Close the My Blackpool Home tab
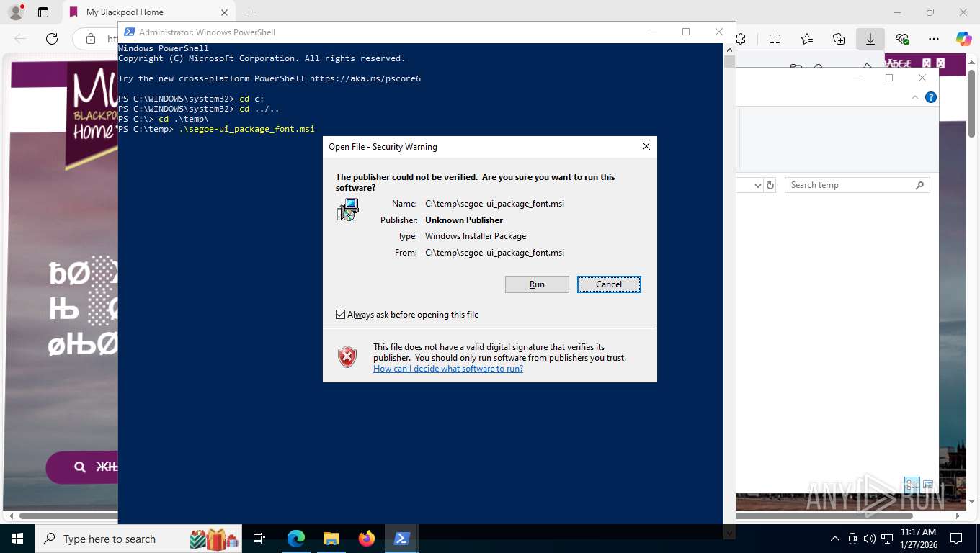 (x=224, y=12)
